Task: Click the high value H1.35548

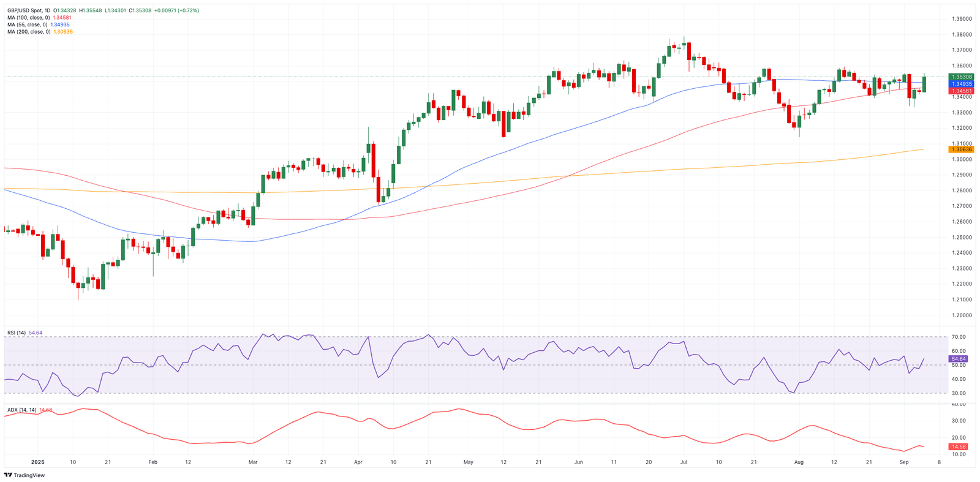Action: click(x=90, y=10)
